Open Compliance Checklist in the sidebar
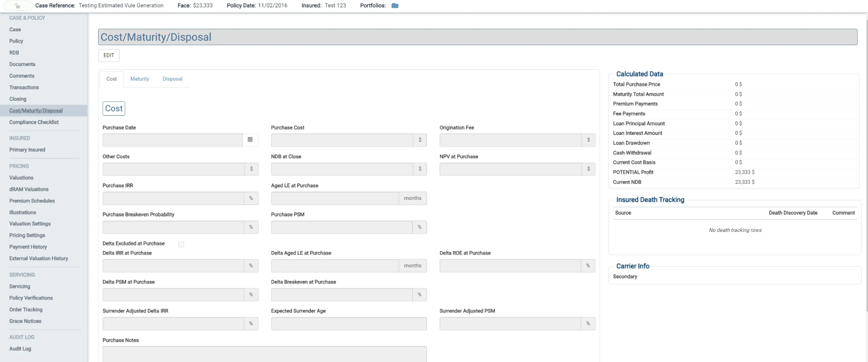This screenshot has height=362, width=868. coord(34,122)
